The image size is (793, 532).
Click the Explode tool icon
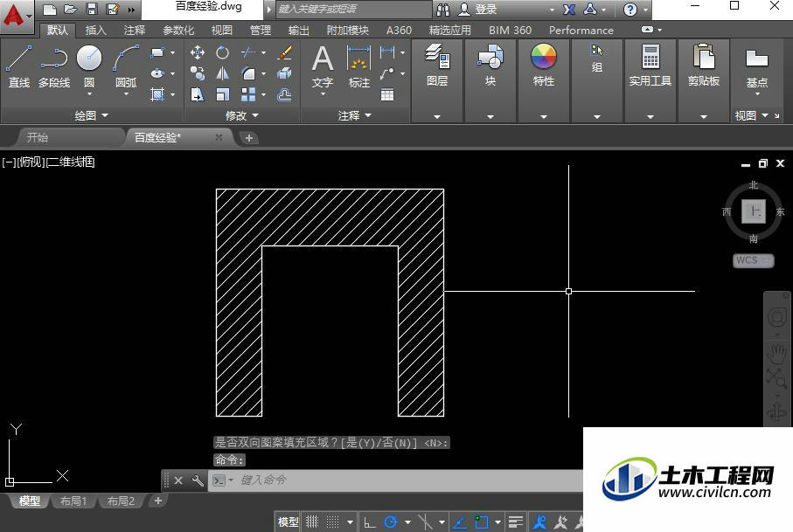pos(285,73)
